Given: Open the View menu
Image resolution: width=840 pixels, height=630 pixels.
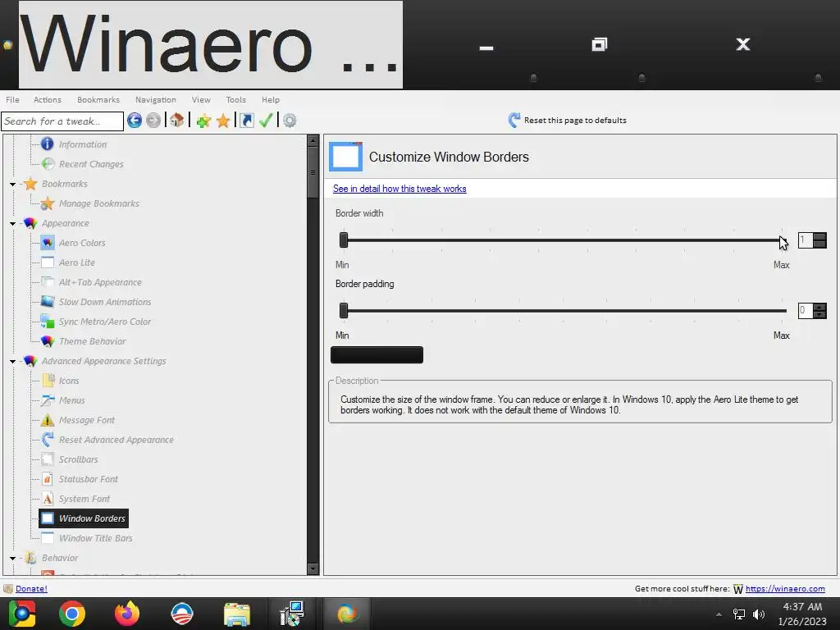Looking at the screenshot, I should (x=202, y=99).
